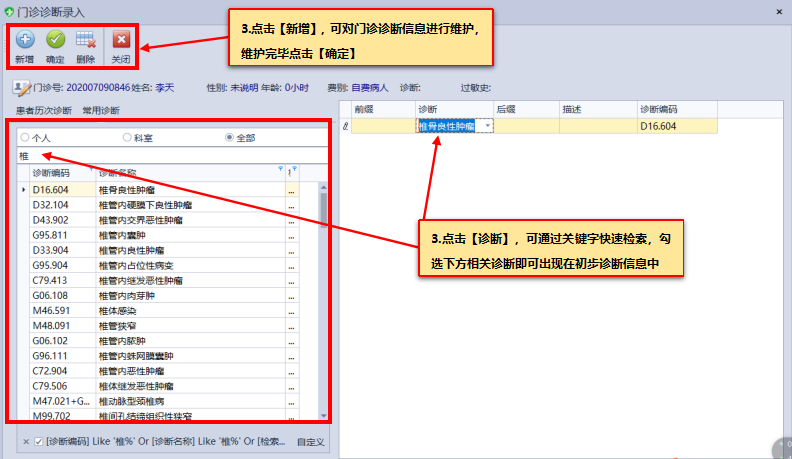Click the patient edit icon beside 门诊号
Image resolution: width=792 pixels, height=459 pixels.
pos(22,88)
